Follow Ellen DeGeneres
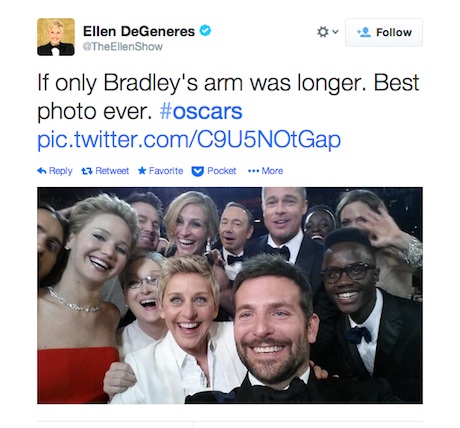 coord(384,32)
